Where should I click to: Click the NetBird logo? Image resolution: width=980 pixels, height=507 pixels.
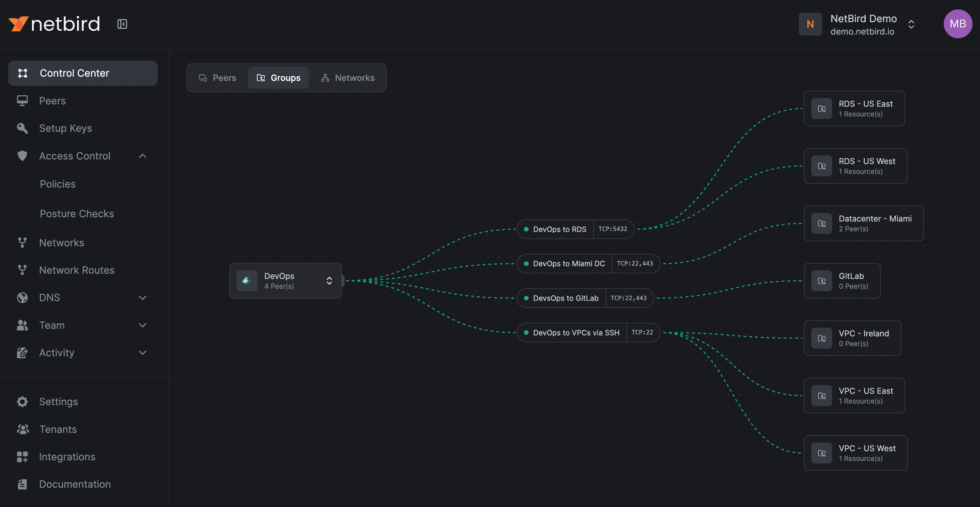point(54,24)
